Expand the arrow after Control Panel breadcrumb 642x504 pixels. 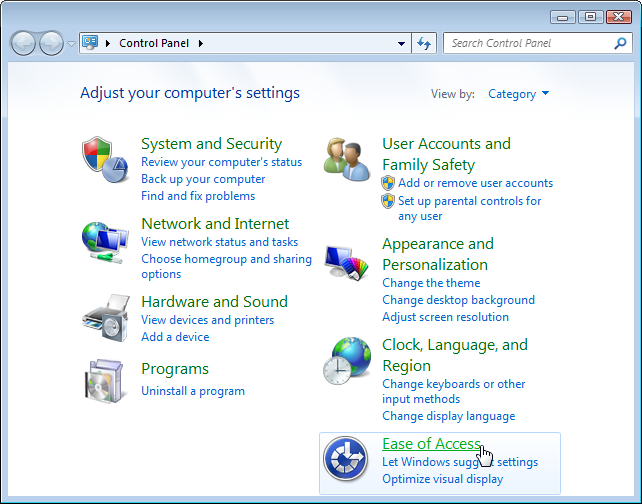(x=201, y=43)
